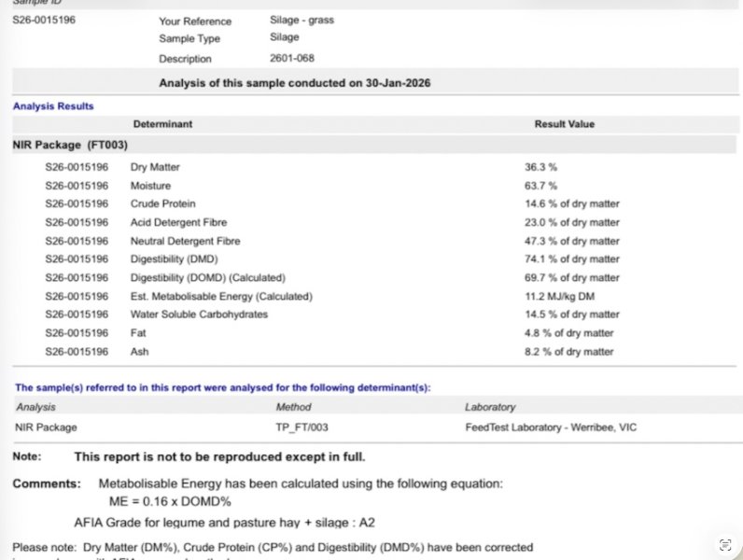Select the 'Silage - grass' reference text
The width and height of the screenshot is (743, 560).
point(302,20)
